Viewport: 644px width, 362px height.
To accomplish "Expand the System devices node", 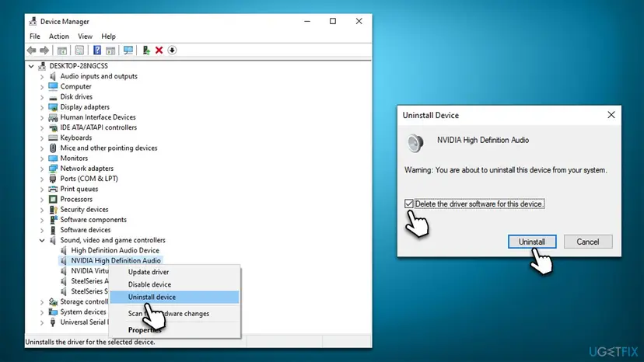I will tap(42, 312).
